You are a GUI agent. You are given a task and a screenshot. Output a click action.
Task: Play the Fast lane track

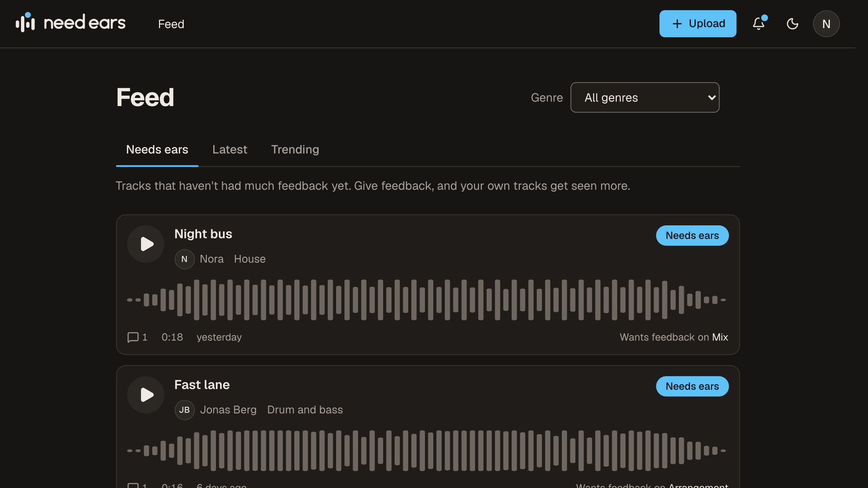pyautogui.click(x=146, y=395)
